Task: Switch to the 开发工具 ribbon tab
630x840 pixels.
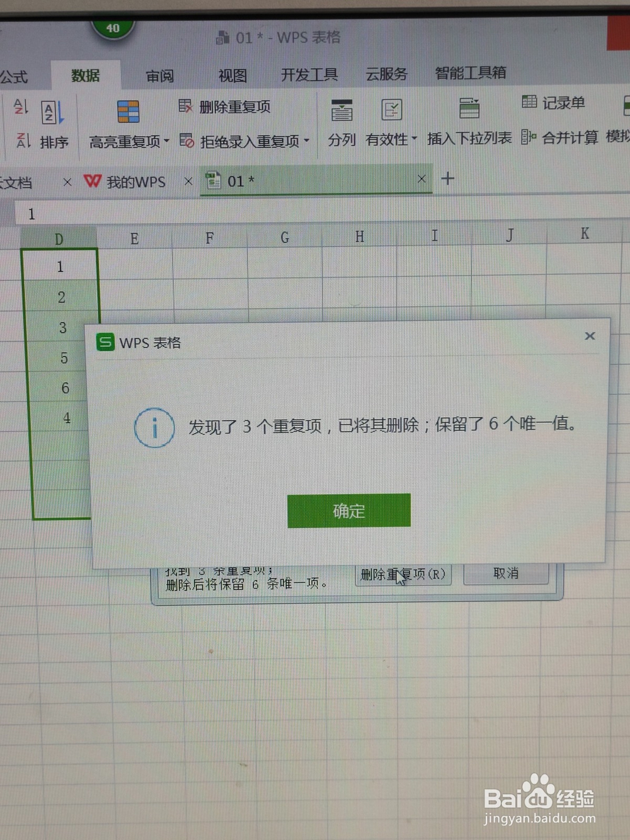Action: pyautogui.click(x=309, y=75)
